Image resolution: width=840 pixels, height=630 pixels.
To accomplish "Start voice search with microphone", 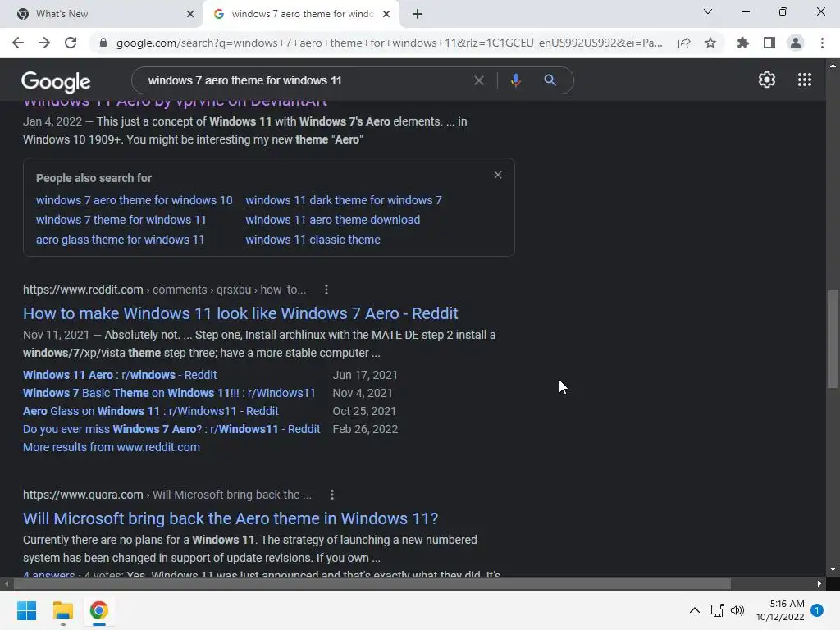I will 515,80.
